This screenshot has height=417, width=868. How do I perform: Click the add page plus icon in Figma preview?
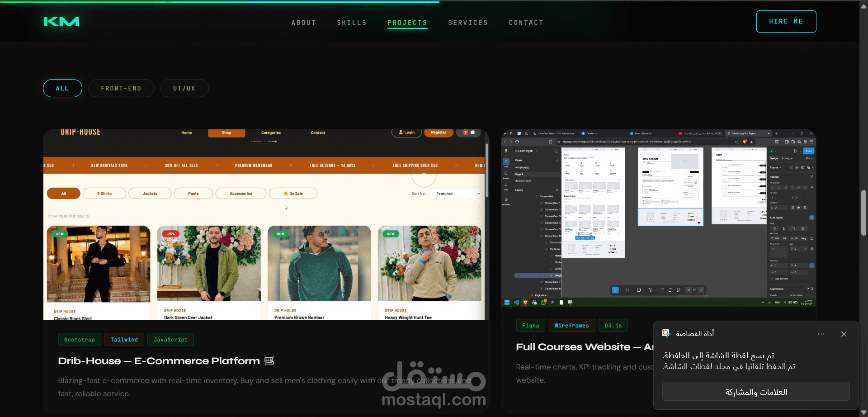pyautogui.click(x=557, y=160)
